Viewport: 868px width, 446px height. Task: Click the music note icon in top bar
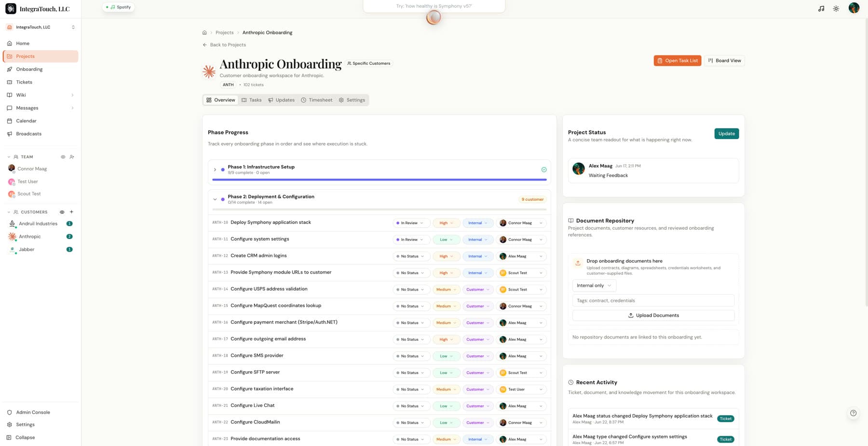(821, 9)
